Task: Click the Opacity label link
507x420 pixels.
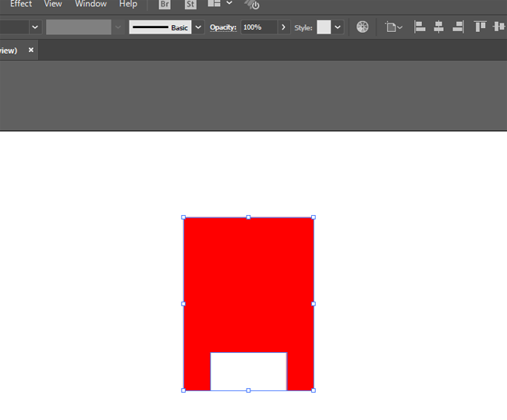Action: [x=223, y=27]
